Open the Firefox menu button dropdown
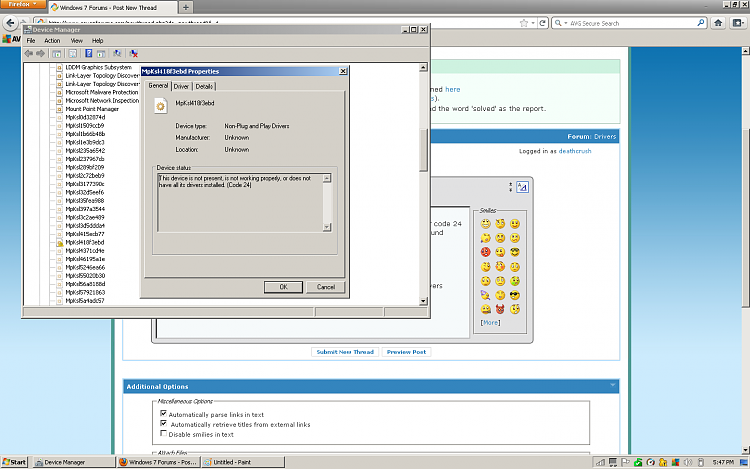The height and width of the screenshot is (469, 750). 22,4
